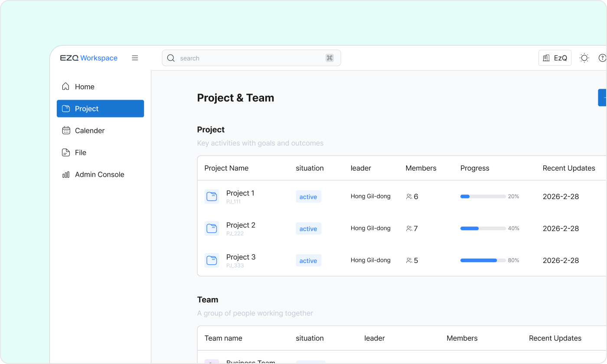The image size is (607, 364).
Task: Click the folder icon for Project 3
Action: click(212, 260)
